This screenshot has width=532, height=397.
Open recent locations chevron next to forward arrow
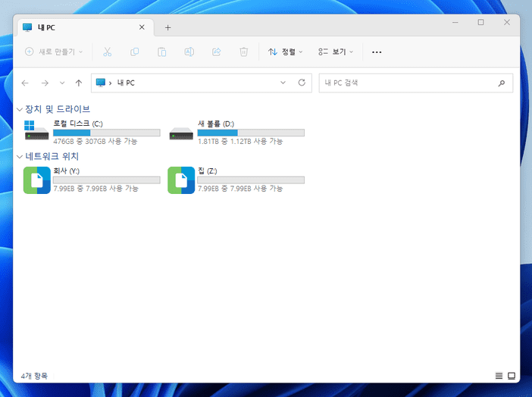62,83
